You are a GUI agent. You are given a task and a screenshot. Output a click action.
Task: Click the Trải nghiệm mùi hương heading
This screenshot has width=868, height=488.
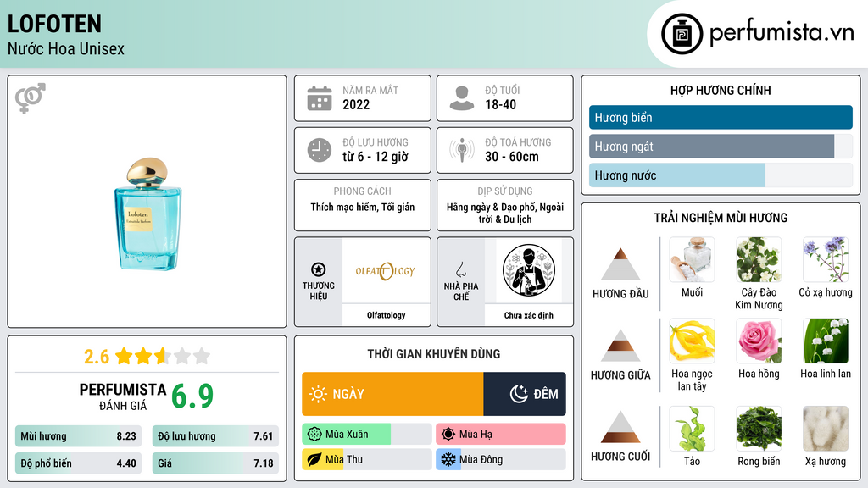pos(721,218)
